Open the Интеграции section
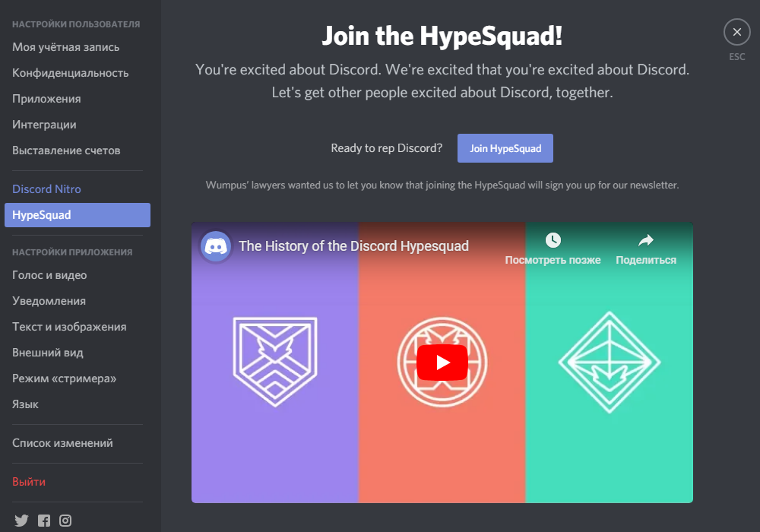Screen dimensions: 760x532 (x=44, y=125)
